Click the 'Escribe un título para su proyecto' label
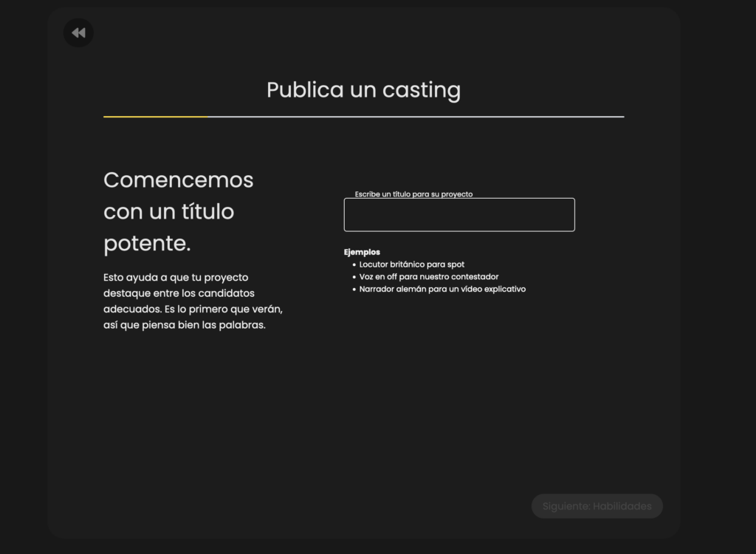Image resolution: width=756 pixels, height=554 pixels. coord(413,194)
